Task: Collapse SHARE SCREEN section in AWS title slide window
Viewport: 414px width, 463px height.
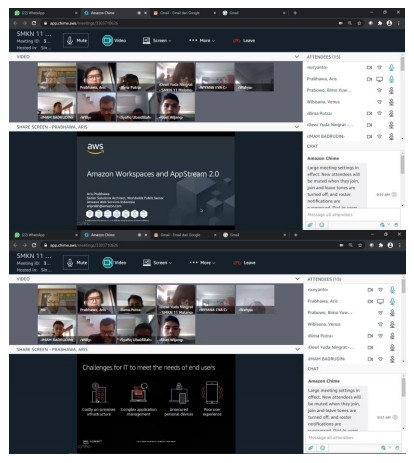Action: pos(297,127)
